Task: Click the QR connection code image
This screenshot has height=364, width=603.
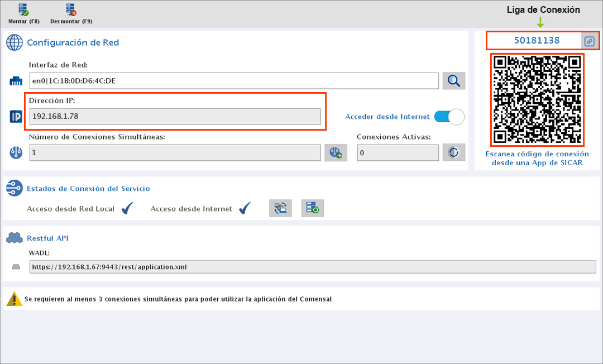Action: click(x=537, y=100)
